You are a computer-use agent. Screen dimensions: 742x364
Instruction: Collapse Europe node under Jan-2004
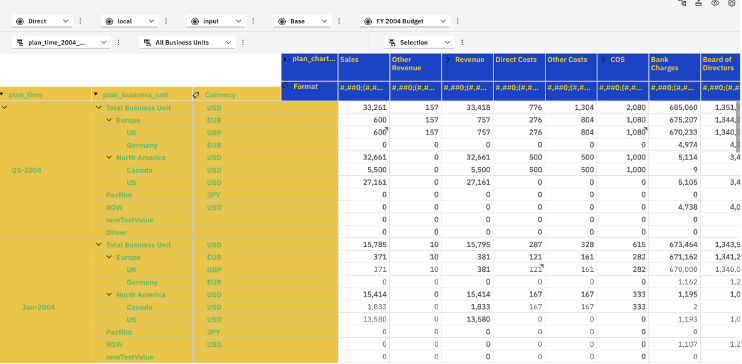tap(109, 257)
